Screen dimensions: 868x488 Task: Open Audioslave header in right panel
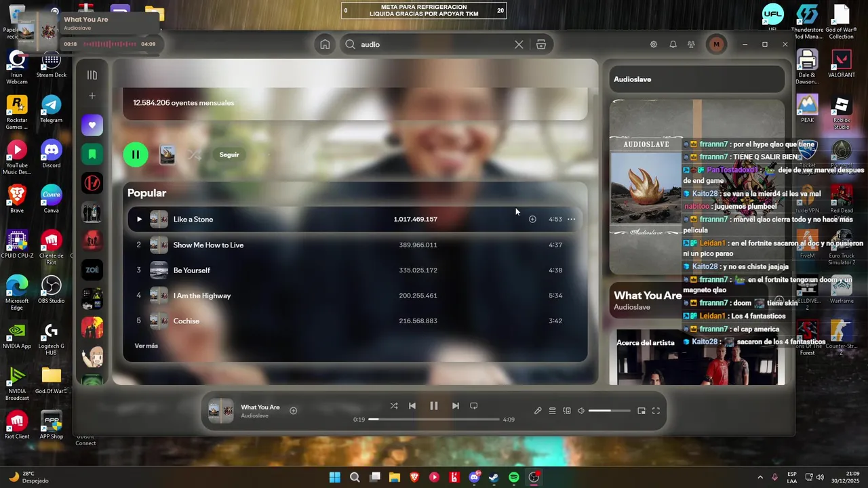click(x=633, y=79)
